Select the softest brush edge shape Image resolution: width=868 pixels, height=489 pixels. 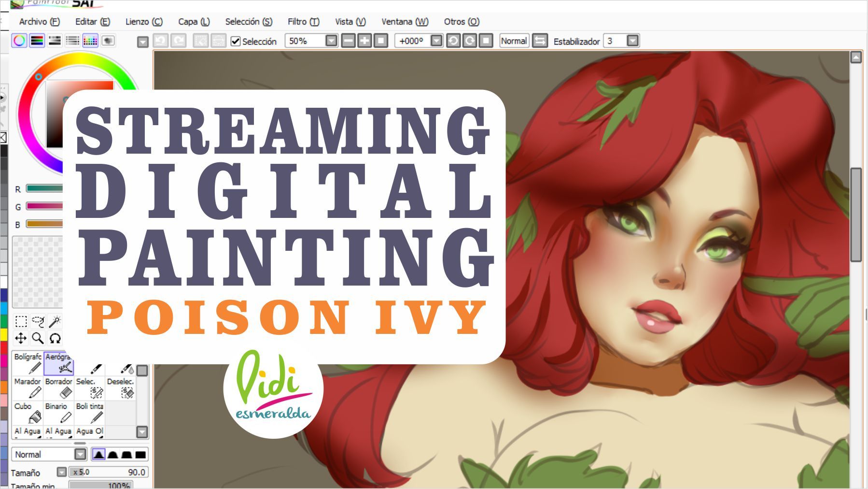(x=98, y=454)
